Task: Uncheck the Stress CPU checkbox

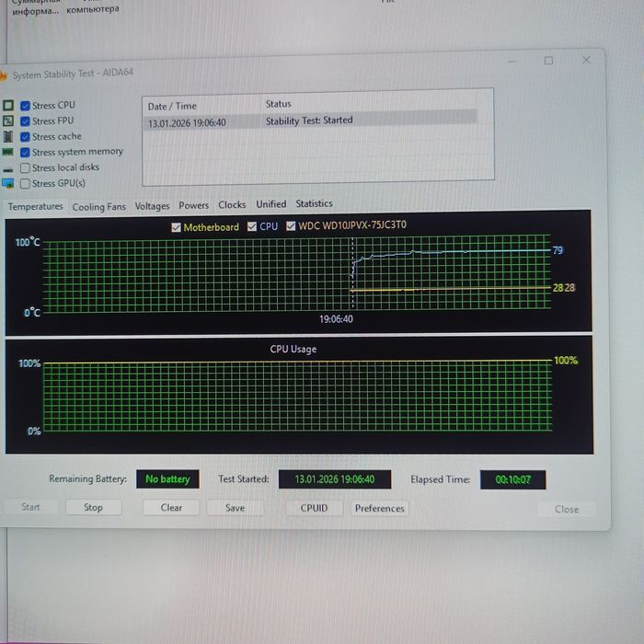Action: click(x=25, y=106)
